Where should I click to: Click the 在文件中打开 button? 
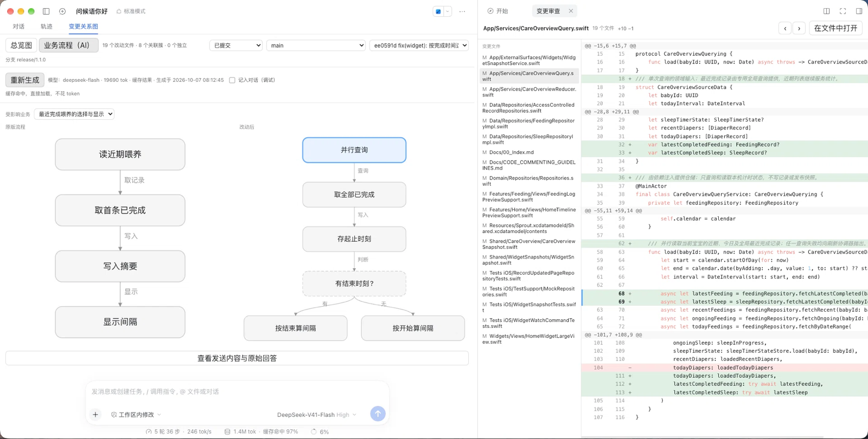(x=835, y=28)
